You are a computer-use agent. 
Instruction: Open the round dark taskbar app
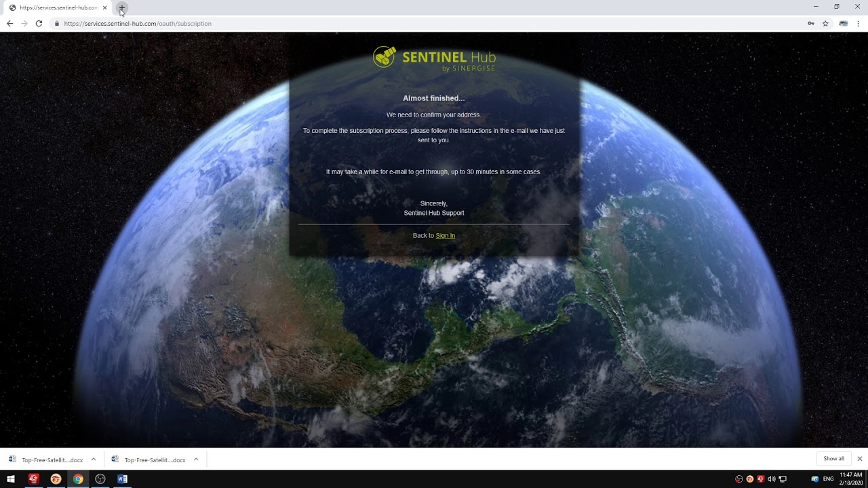click(x=100, y=479)
